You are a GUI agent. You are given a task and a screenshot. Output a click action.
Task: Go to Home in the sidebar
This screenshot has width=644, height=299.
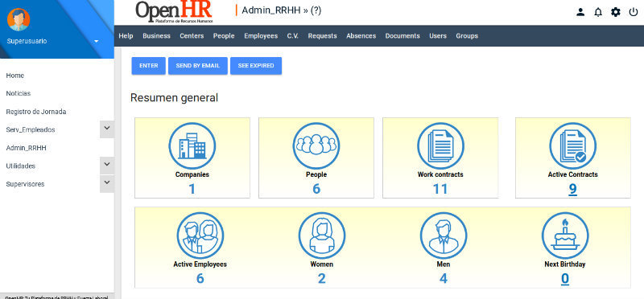[14, 76]
